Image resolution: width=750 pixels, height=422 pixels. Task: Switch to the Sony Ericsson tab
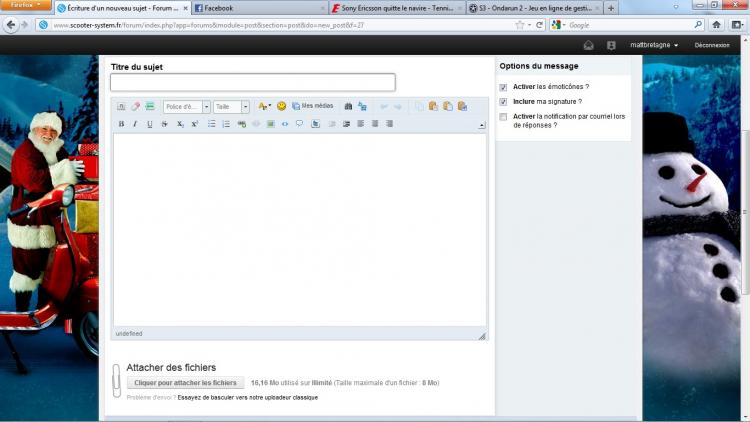coord(397,8)
